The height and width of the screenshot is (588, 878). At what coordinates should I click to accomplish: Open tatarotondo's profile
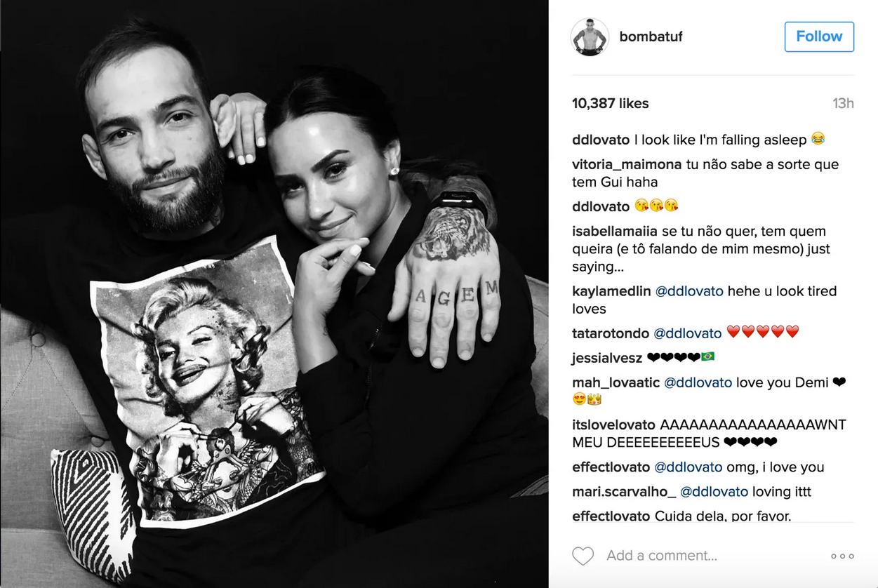[611, 333]
